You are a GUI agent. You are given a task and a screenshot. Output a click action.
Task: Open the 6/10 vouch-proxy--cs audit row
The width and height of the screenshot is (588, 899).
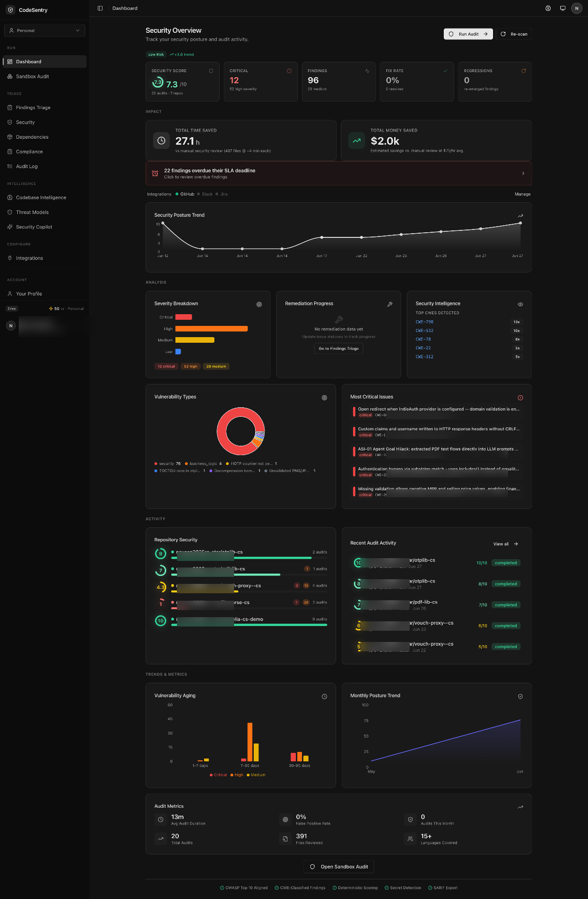click(437, 626)
